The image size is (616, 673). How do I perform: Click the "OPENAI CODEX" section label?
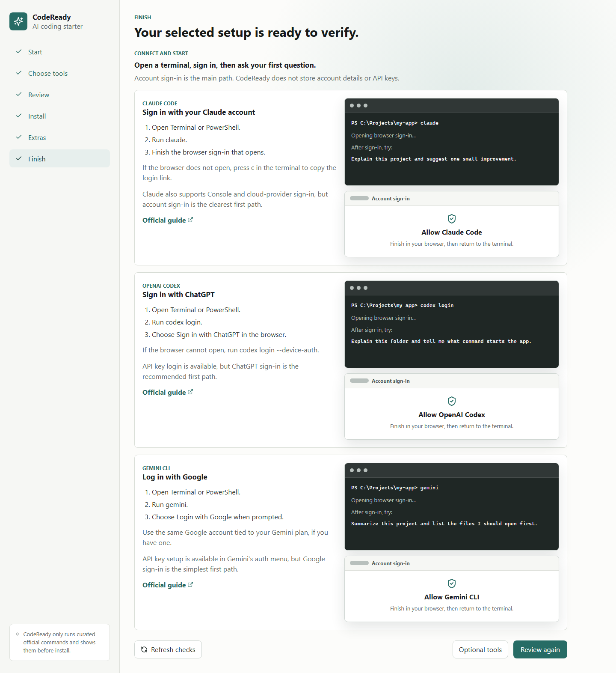coord(161,286)
